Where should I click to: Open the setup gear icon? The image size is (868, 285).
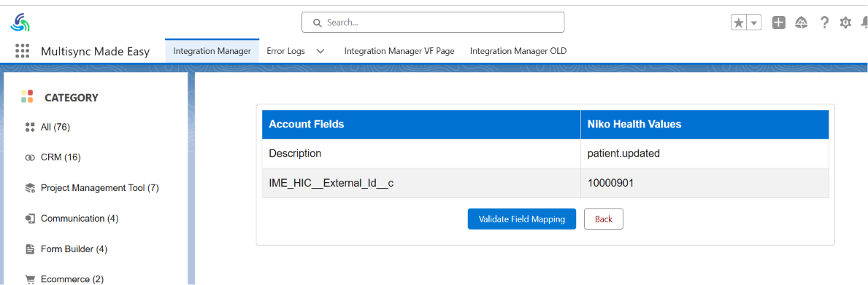coord(845,23)
